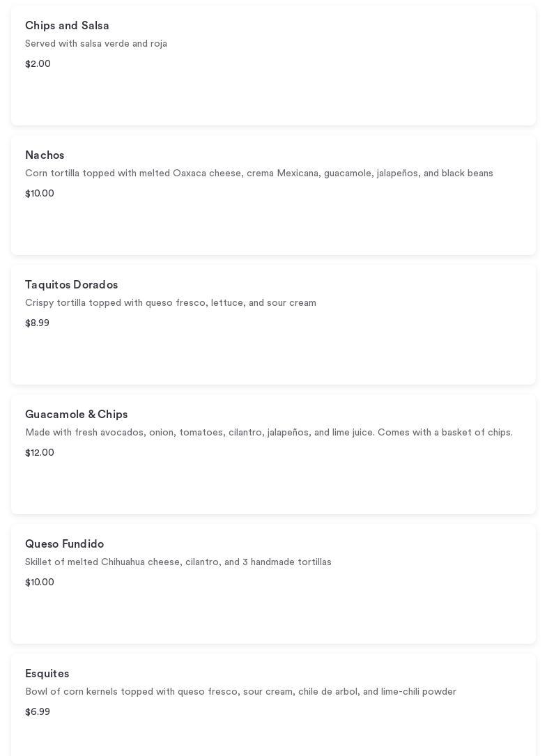Click blank area below Taquitos Dorados price
The image size is (547, 756).
(x=273, y=357)
